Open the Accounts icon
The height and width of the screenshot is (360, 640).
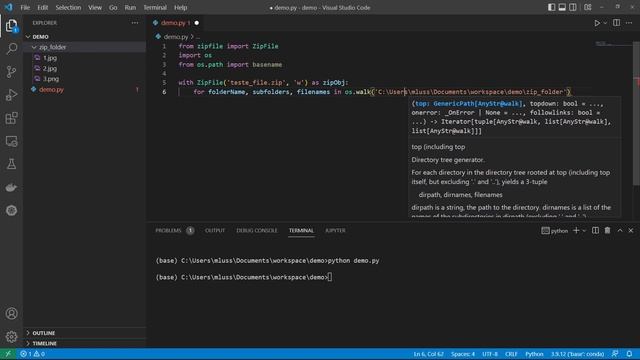[11, 313]
